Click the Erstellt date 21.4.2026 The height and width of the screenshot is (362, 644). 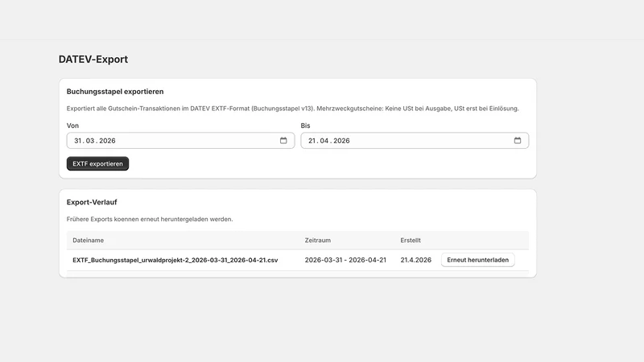415,260
